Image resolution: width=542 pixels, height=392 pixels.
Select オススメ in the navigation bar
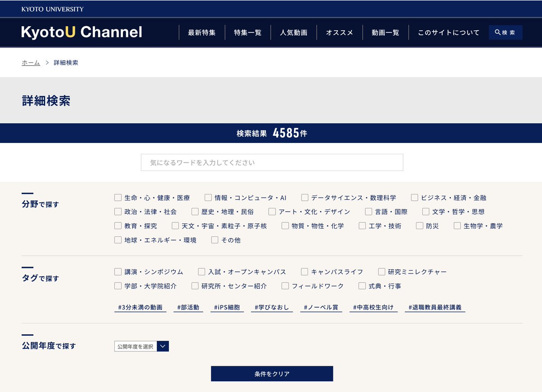(x=340, y=32)
